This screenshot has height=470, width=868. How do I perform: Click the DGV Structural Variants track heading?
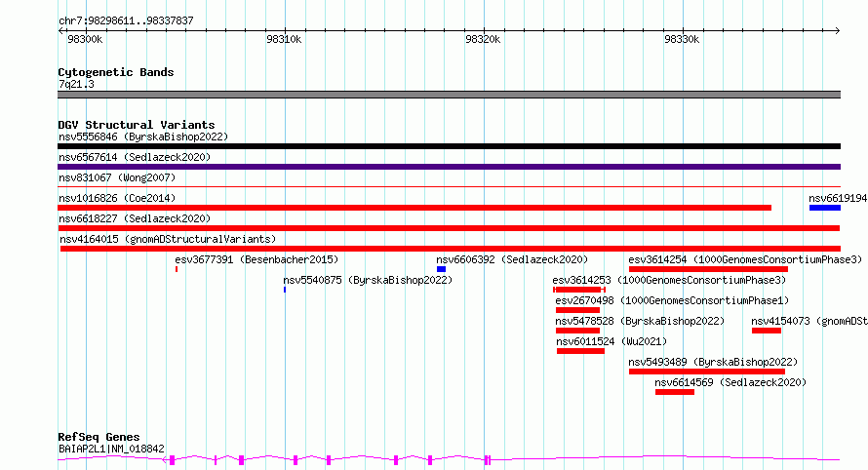[x=137, y=125]
